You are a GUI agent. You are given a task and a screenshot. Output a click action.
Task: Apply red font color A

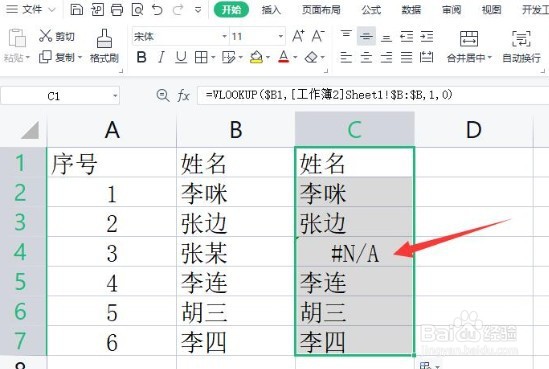pos(284,57)
